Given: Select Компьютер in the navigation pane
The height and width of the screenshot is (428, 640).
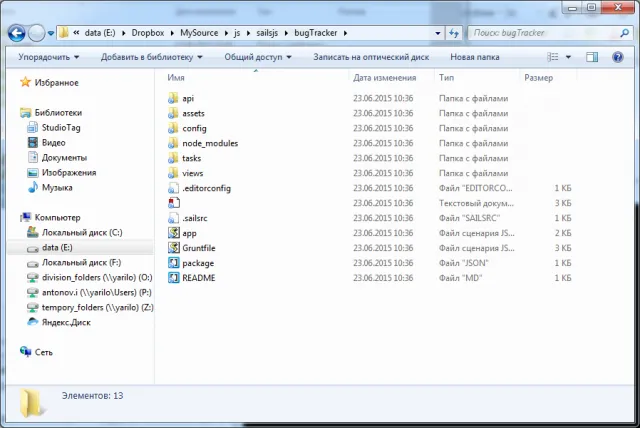Looking at the screenshot, I should point(57,217).
